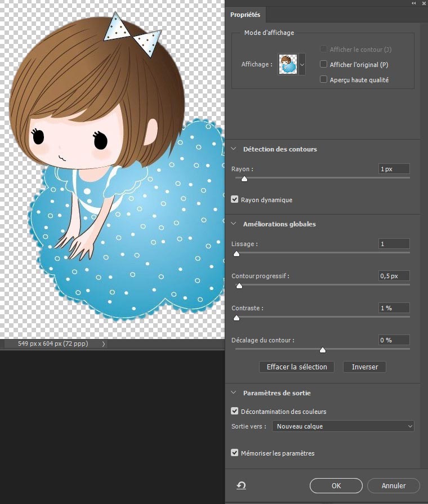Uncheck Mémoriser les paramètres
428x504 pixels.
point(235,453)
